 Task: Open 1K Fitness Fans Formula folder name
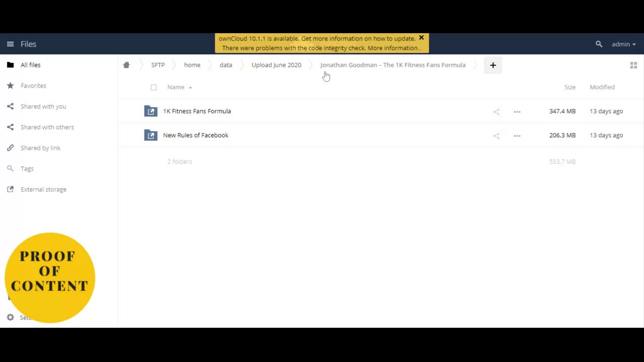[197, 111]
